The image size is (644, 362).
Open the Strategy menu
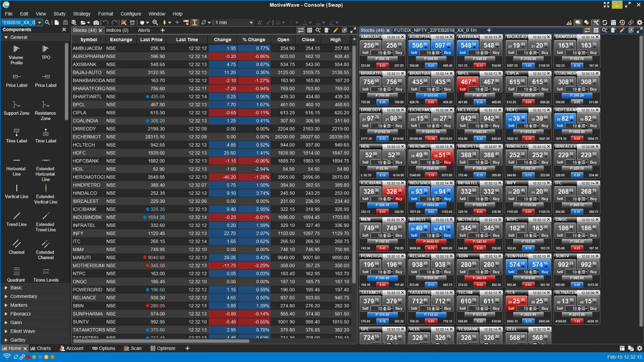[82, 14]
